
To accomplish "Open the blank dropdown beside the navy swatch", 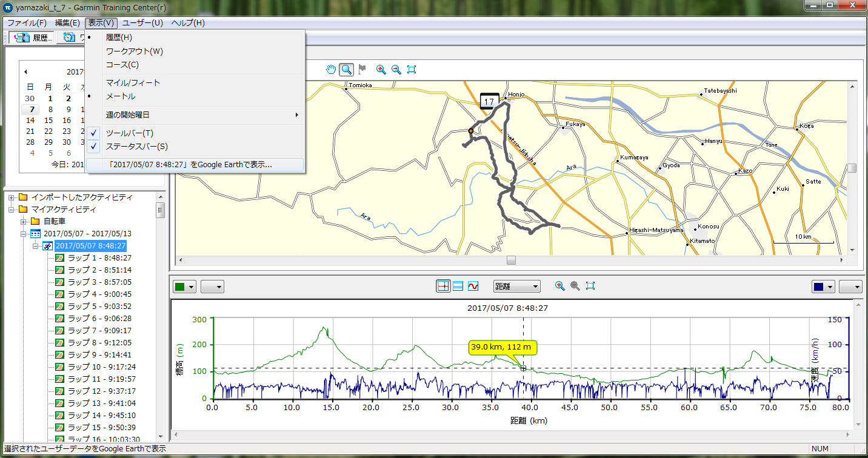I will click(851, 287).
